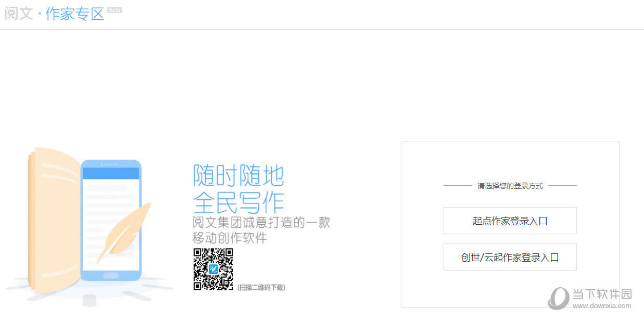Screen dimensions: 644x321
Task: Open 起点作家登录入口
Action: click(510, 221)
